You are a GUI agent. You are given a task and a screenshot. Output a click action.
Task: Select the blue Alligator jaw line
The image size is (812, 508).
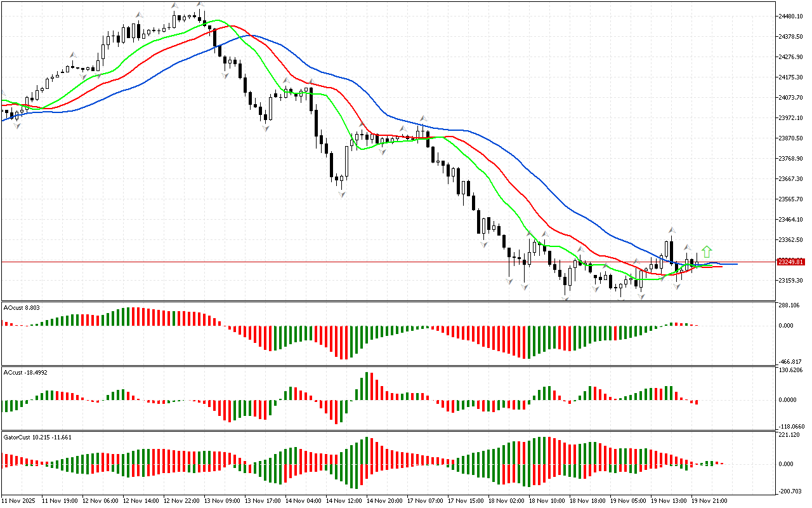pos(444,126)
